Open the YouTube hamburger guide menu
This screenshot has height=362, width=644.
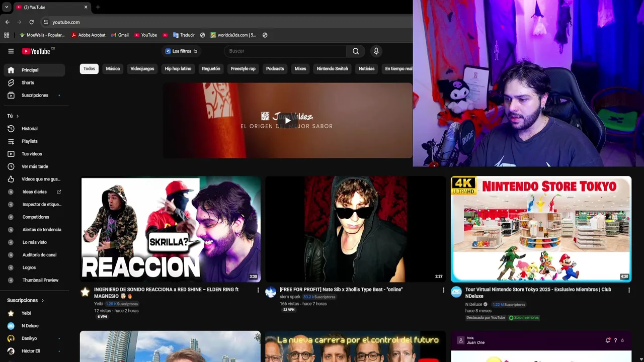(x=11, y=51)
